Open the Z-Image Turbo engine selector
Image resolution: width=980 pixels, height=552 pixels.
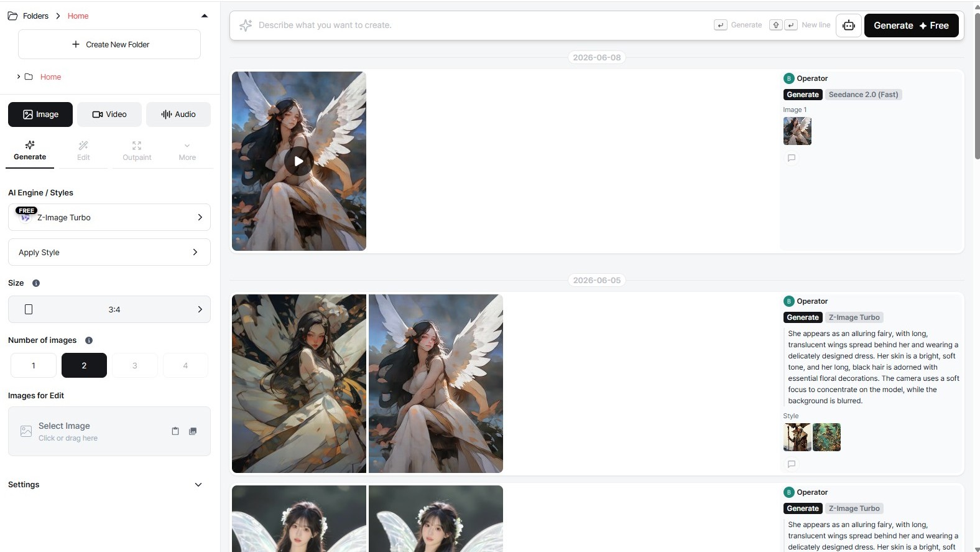coord(109,217)
